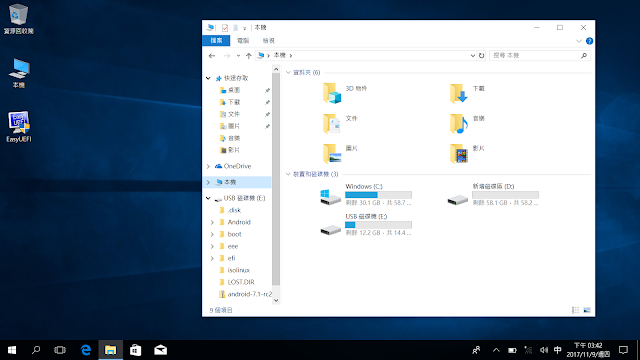The height and width of the screenshot is (360, 640).
Task: Open the 下載 folder in main pane
Action: click(459, 93)
